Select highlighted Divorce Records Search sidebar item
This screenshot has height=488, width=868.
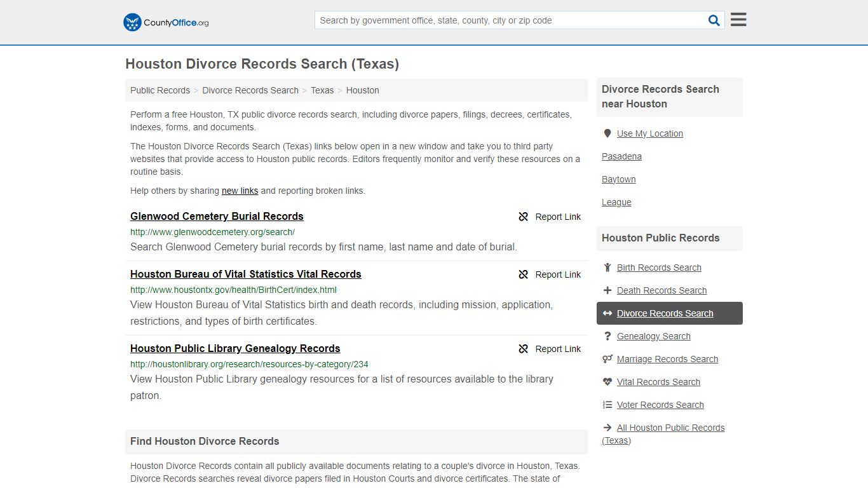click(670, 313)
